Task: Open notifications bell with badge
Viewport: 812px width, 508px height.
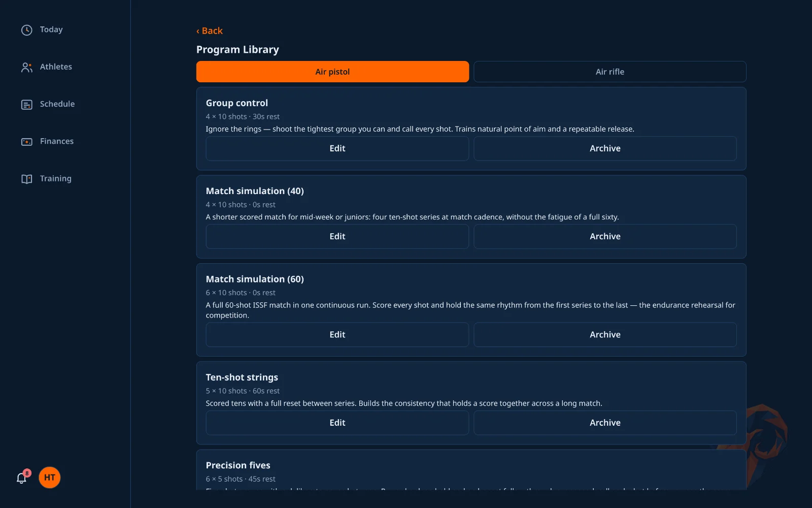Action: (x=22, y=478)
